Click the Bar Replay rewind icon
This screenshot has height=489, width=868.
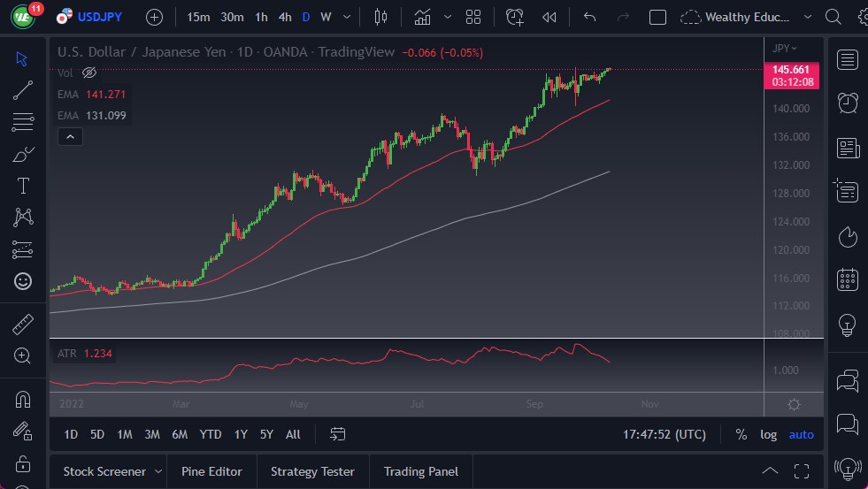[549, 17]
